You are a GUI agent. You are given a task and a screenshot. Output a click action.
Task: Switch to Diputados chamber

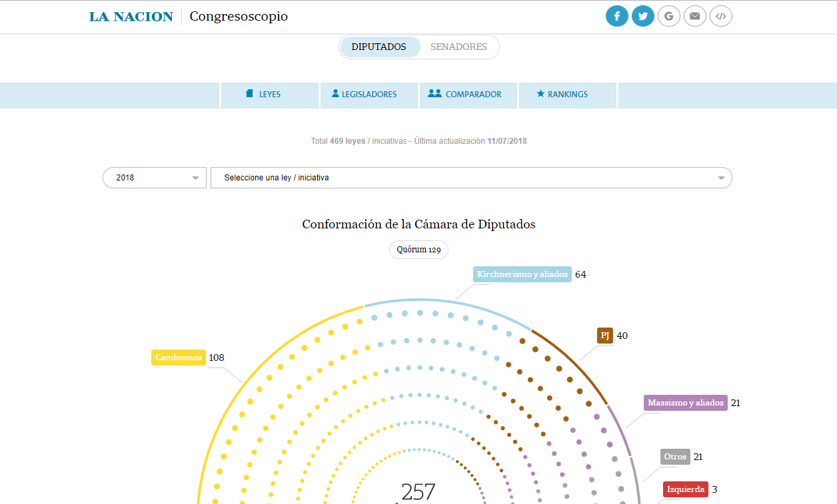pyautogui.click(x=379, y=47)
